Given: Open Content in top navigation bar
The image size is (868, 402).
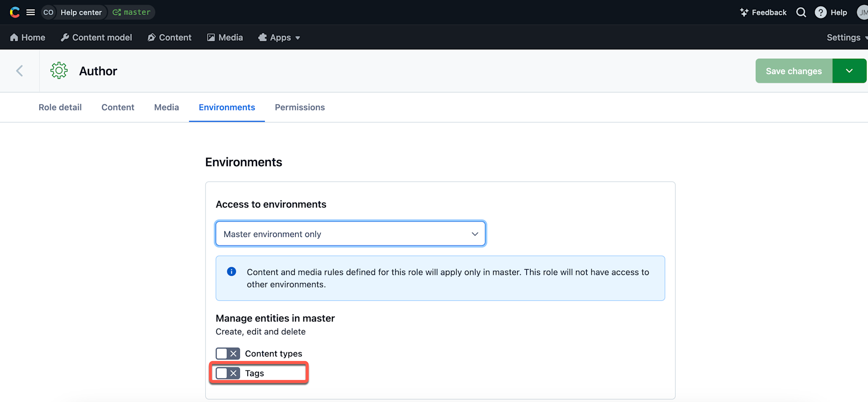Looking at the screenshot, I should tap(170, 38).
